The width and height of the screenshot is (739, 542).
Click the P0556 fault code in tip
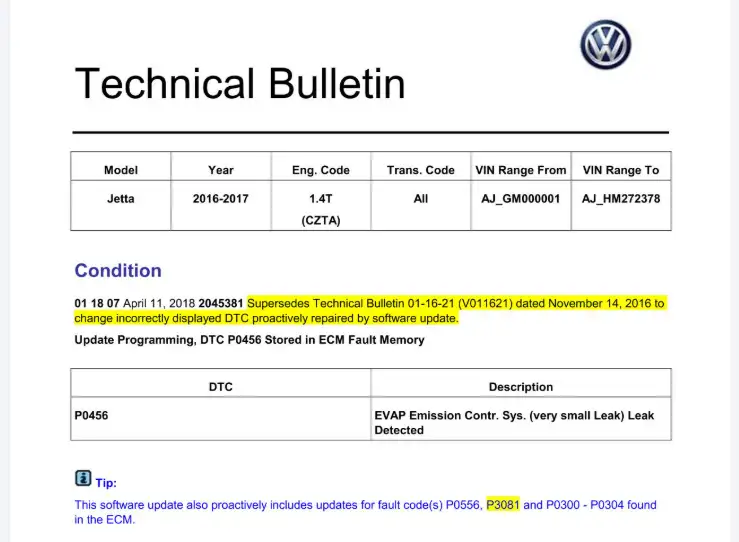(462, 505)
